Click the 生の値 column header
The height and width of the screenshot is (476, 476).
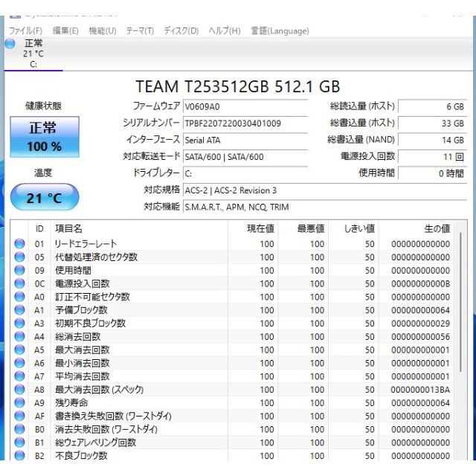point(416,228)
